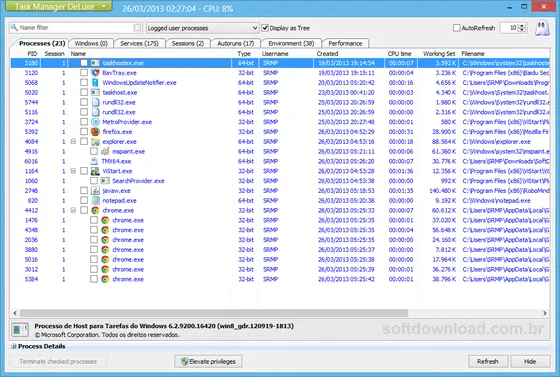The width and height of the screenshot is (560, 377).
Task: Click the taskhost.exe process icon
Action: [x=95, y=92]
